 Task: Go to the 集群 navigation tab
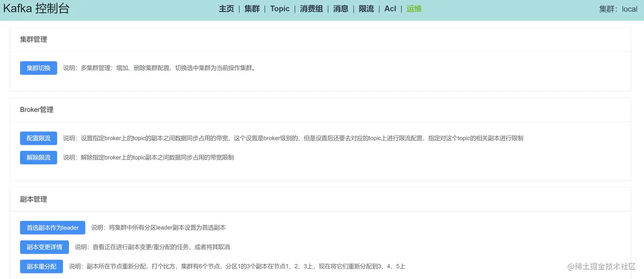[252, 9]
